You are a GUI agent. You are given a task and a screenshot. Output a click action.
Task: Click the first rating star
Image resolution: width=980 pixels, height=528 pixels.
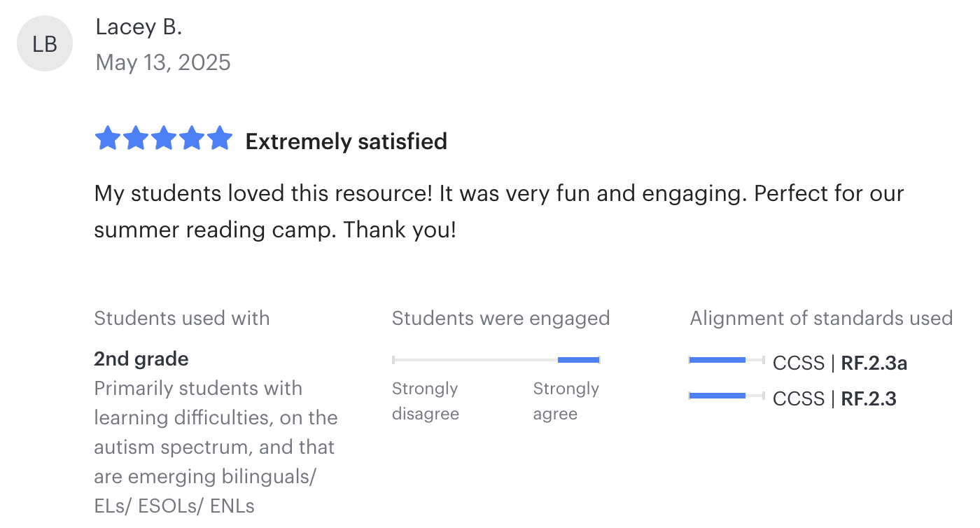pos(107,138)
